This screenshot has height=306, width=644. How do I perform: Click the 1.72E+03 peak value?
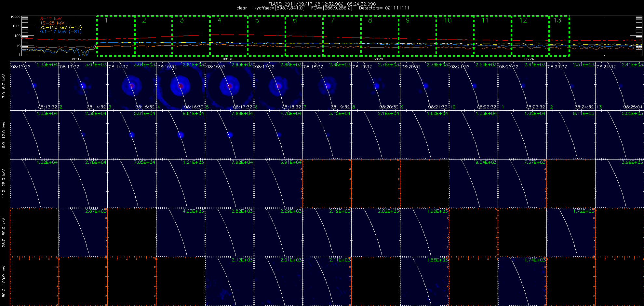click(x=584, y=211)
